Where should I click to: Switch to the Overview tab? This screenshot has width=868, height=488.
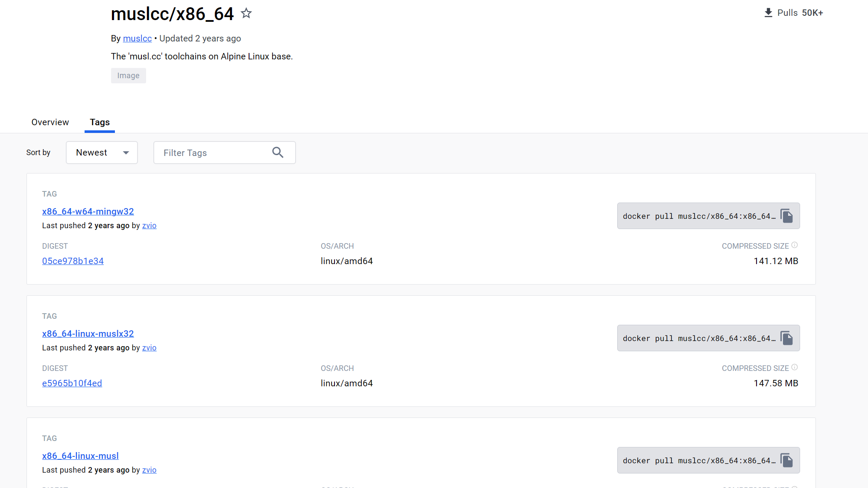click(x=50, y=122)
